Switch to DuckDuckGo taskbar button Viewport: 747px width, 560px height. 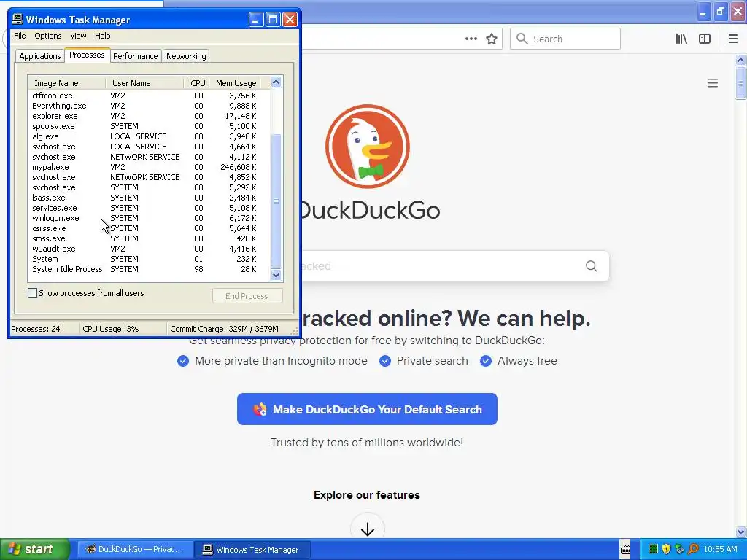(135, 549)
